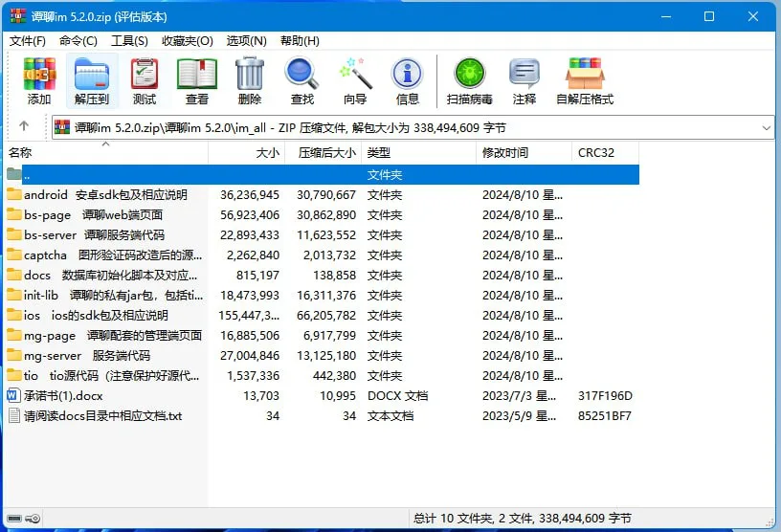Open the Info (信息) icon
The height and width of the screenshot is (532, 781).
[408, 75]
